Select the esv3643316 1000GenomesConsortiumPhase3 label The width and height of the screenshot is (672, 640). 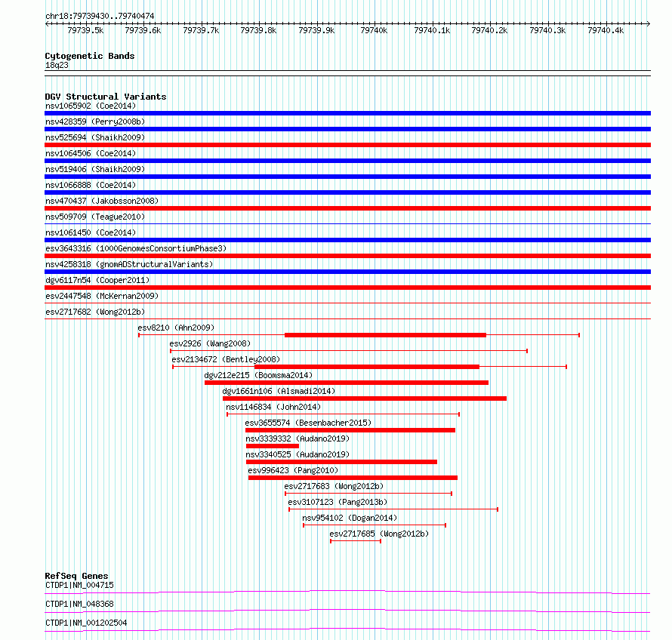pos(136,248)
